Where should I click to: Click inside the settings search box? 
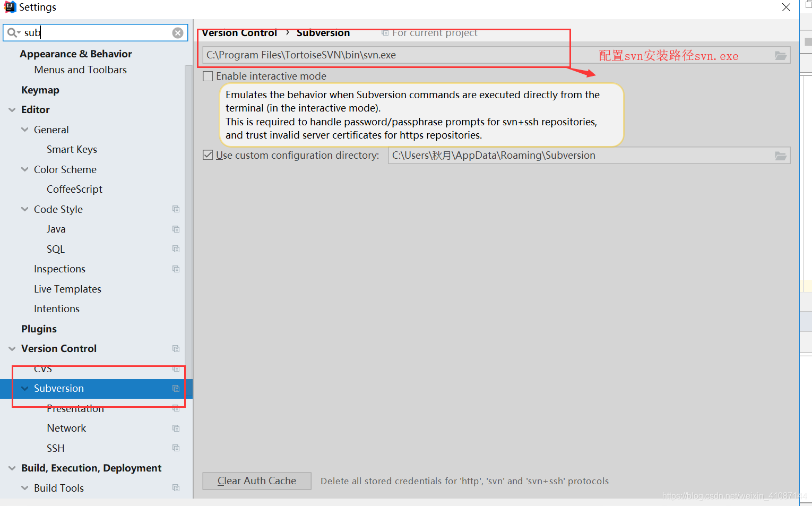[x=96, y=33]
